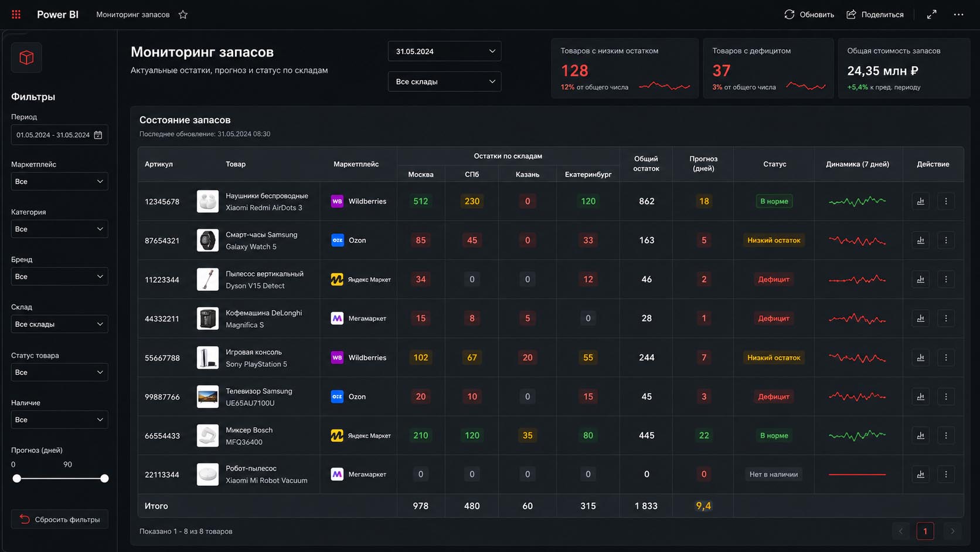Click the Dyson V15 Detect product thumbnail

[x=207, y=279]
